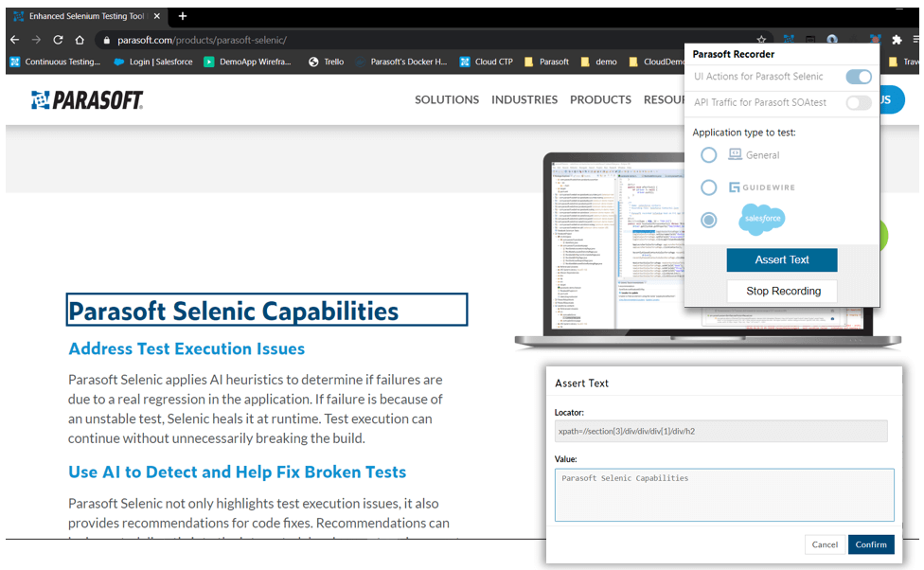Open the Parasoft's Docker H... bookmark
Image resolution: width=924 pixels, height=570 pixels.
(x=402, y=62)
